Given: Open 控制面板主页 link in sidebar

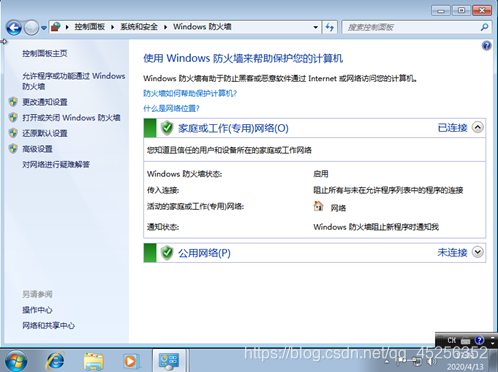Looking at the screenshot, I should [x=45, y=53].
